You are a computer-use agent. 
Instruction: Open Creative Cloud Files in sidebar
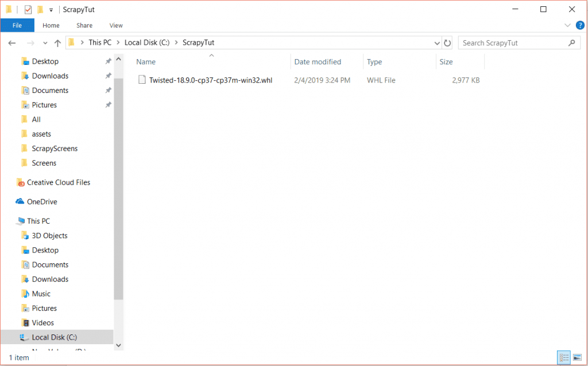click(x=59, y=182)
